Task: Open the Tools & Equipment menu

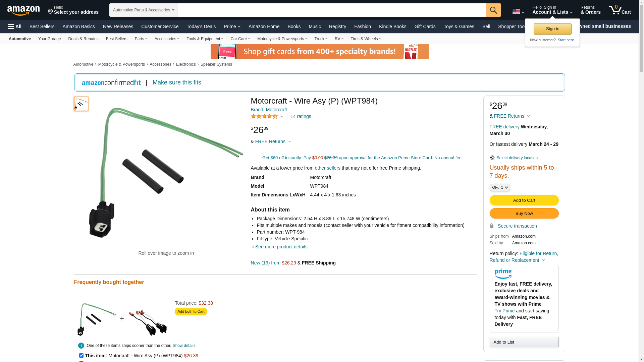Action: point(205,39)
